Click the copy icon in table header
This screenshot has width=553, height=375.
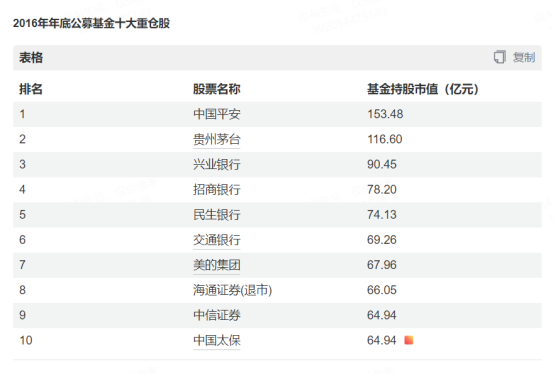pyautogui.click(x=499, y=57)
